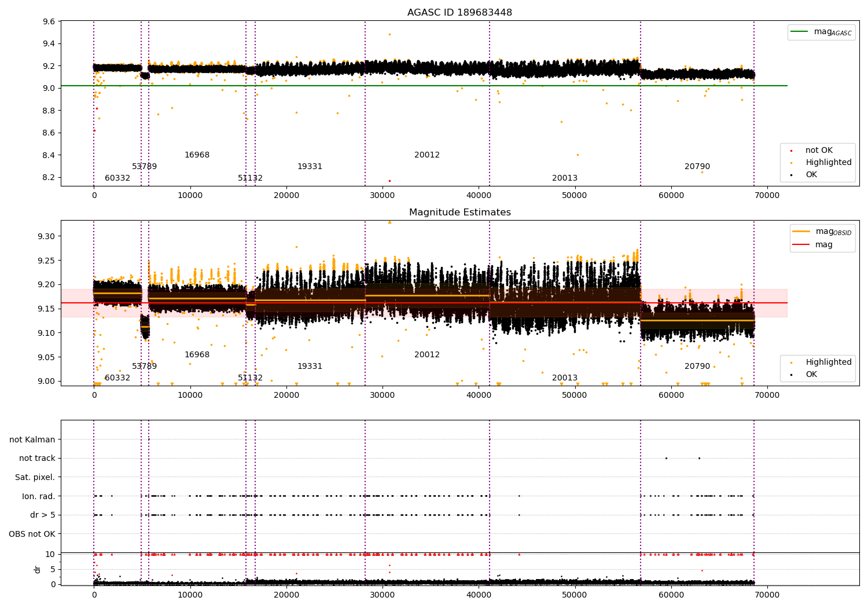This screenshot has height=608, width=868.
Task: Click the 'Ion. rad.' axis label
Action: pos(39,496)
